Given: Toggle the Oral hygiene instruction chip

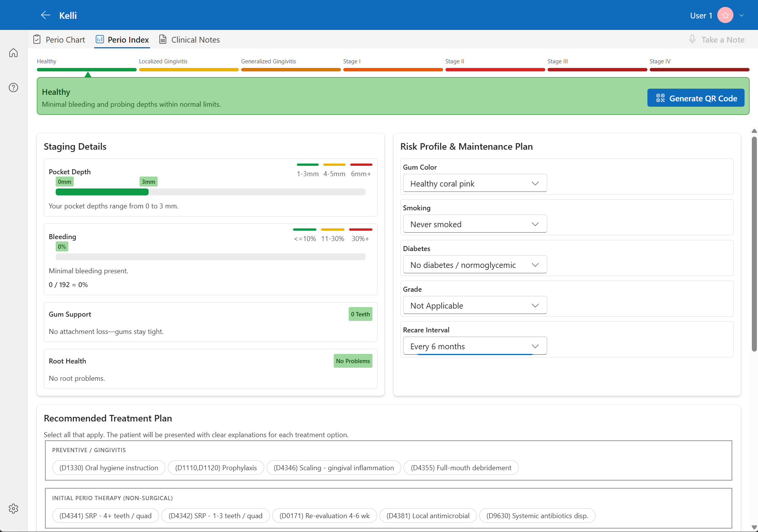Looking at the screenshot, I should coord(109,468).
